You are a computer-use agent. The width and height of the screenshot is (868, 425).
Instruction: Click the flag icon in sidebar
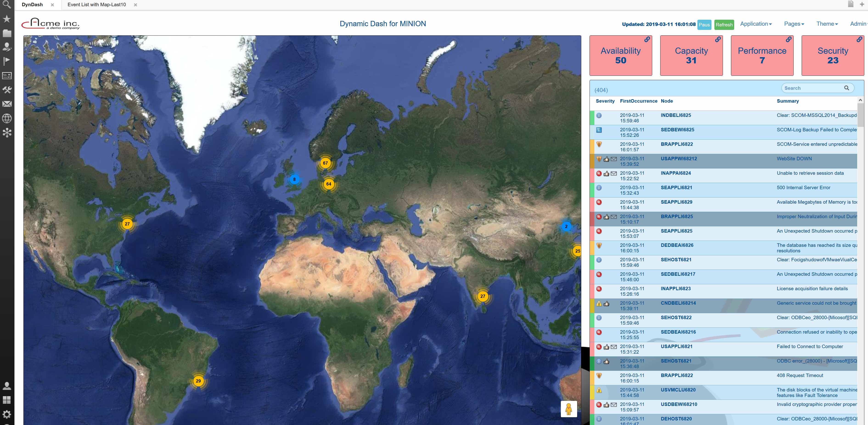pos(7,61)
